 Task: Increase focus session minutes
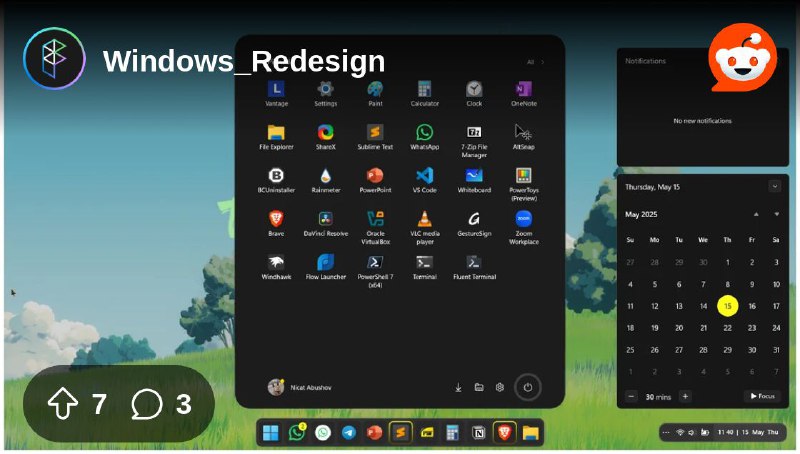tap(685, 396)
